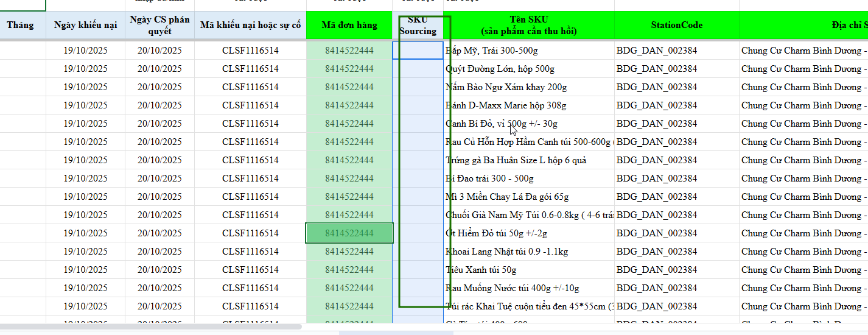Select order code 8414522444 in Bắp Mỹ row
Screen dimensions: 868x335
(x=349, y=51)
